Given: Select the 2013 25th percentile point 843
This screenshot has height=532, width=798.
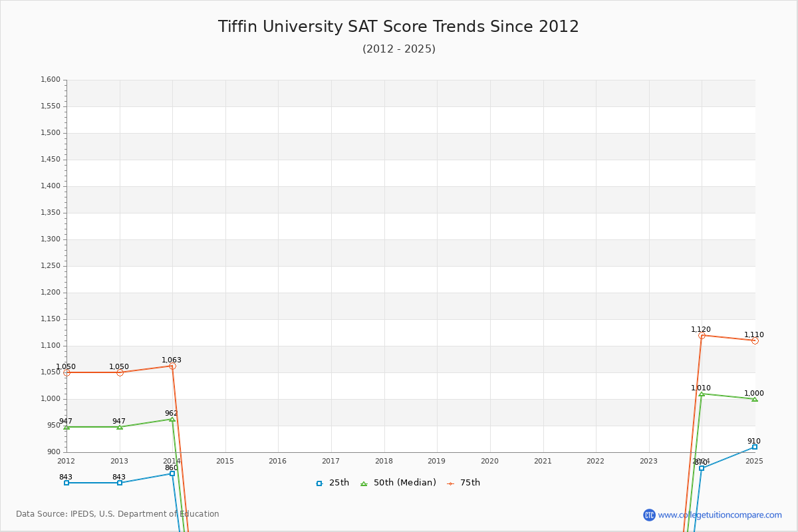Looking at the screenshot, I should click(x=120, y=483).
